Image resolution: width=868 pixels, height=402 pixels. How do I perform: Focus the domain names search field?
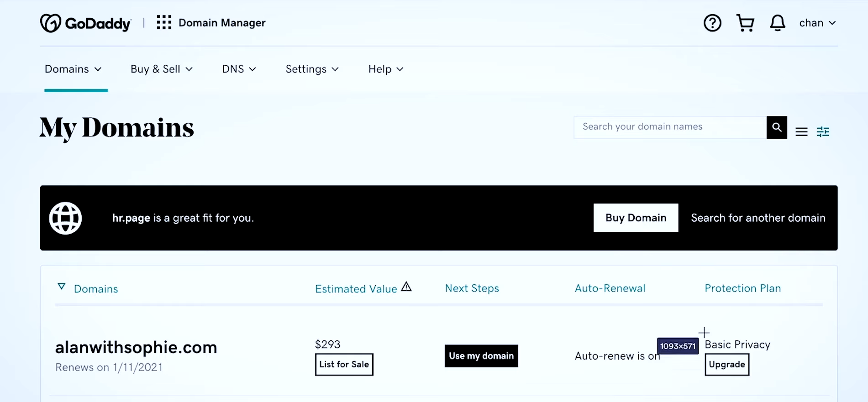point(670,127)
